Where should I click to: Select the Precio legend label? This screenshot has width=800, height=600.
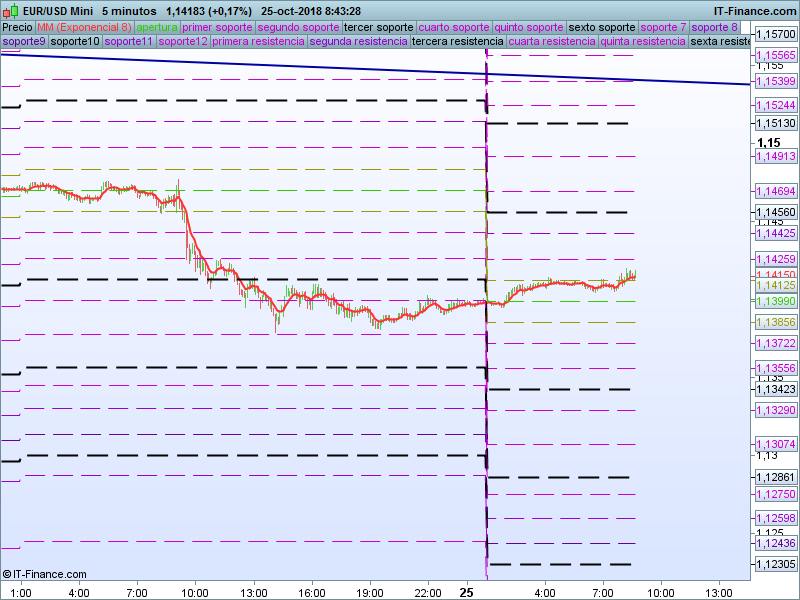click(x=17, y=27)
